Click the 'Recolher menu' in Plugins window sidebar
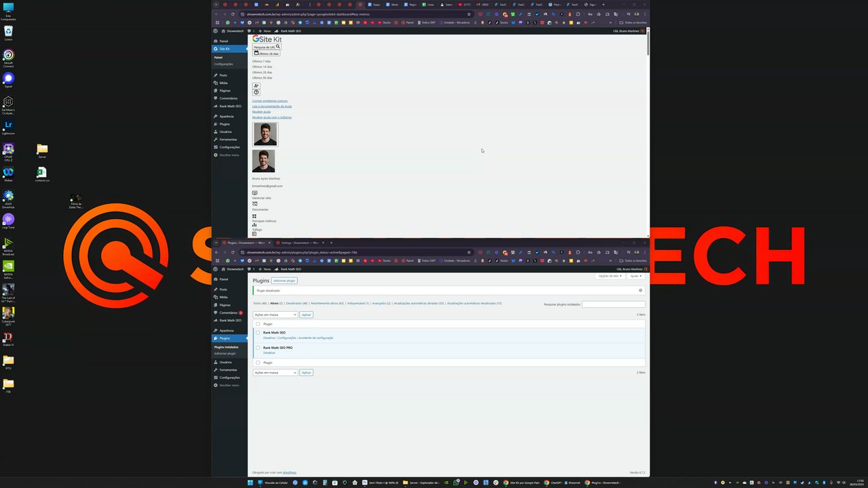868x488 pixels. 229,385
